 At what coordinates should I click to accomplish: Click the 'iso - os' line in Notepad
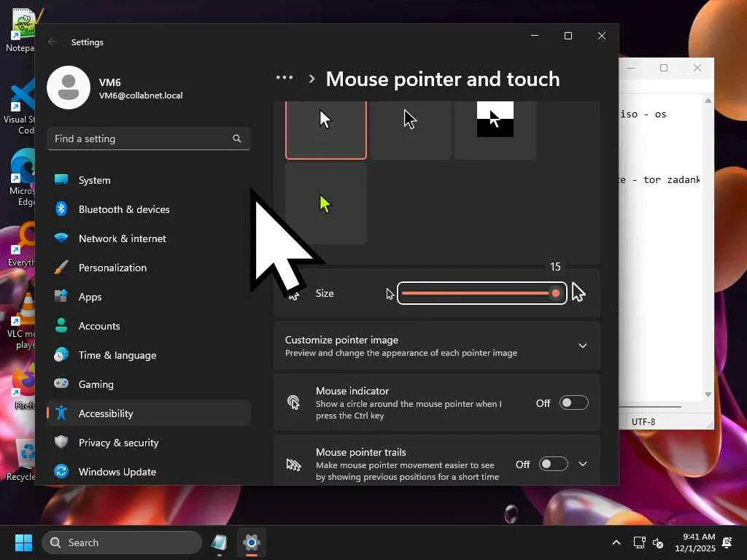click(x=643, y=114)
